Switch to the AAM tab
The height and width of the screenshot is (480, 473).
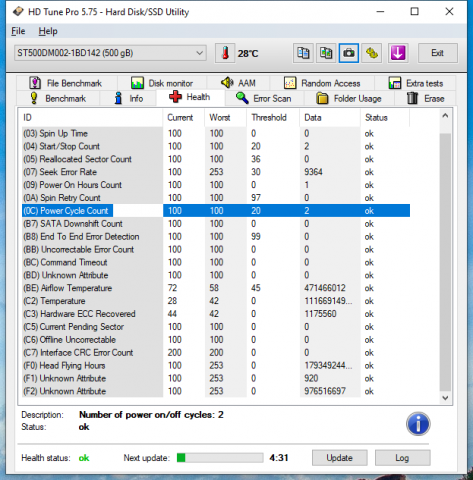point(238,83)
